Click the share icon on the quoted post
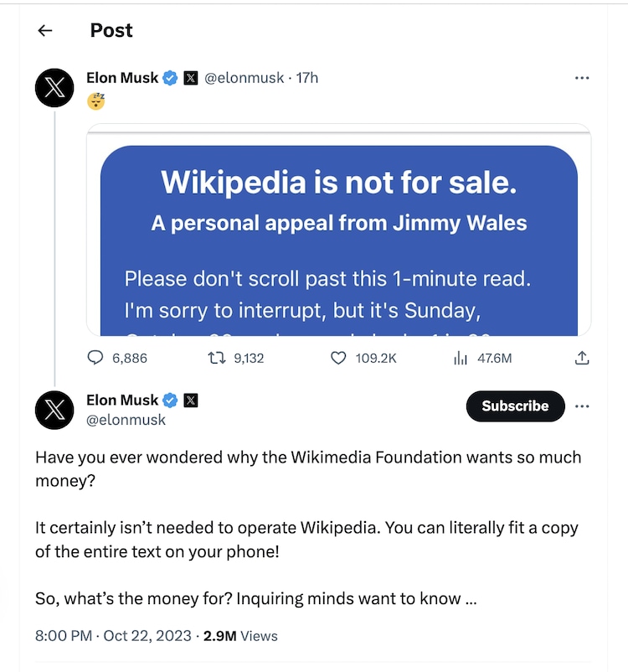Viewport: 628px width, 672px height. pyautogui.click(x=582, y=358)
